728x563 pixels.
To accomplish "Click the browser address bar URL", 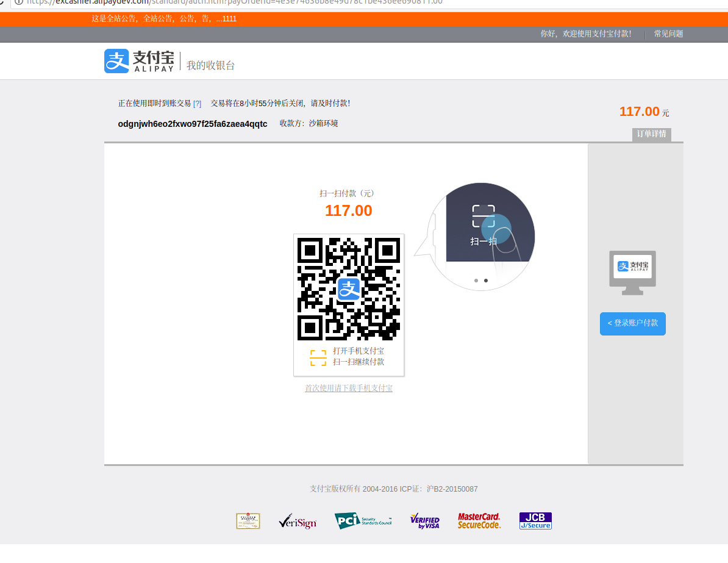I will point(235,2).
